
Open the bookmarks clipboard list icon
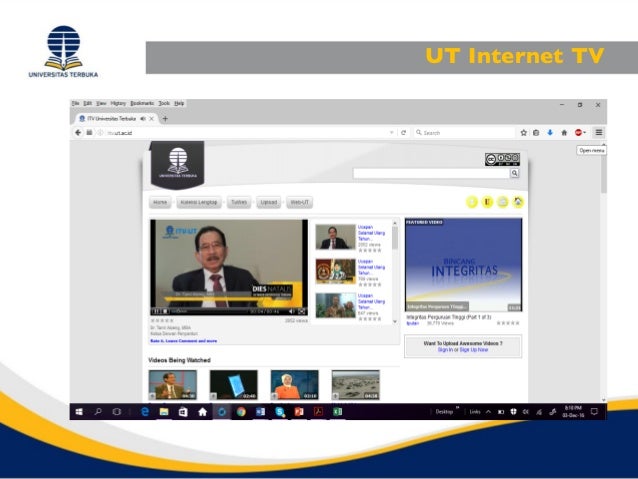point(536,133)
